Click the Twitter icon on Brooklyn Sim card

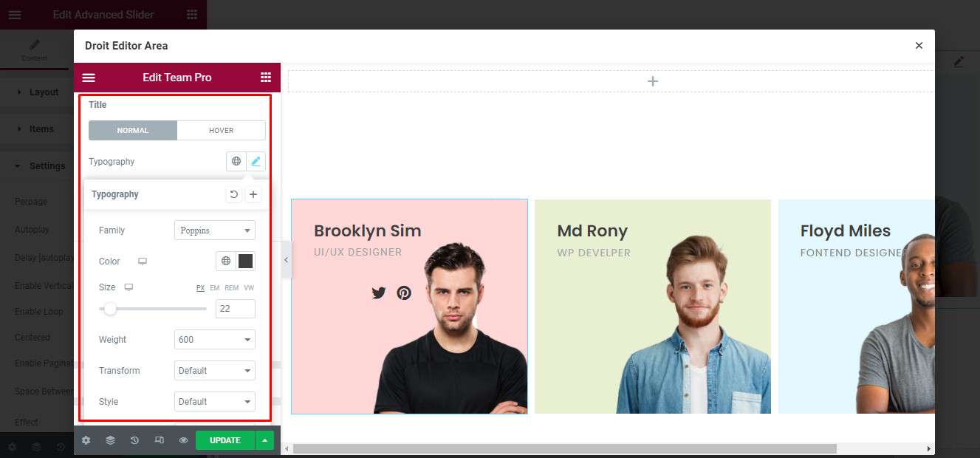(379, 293)
